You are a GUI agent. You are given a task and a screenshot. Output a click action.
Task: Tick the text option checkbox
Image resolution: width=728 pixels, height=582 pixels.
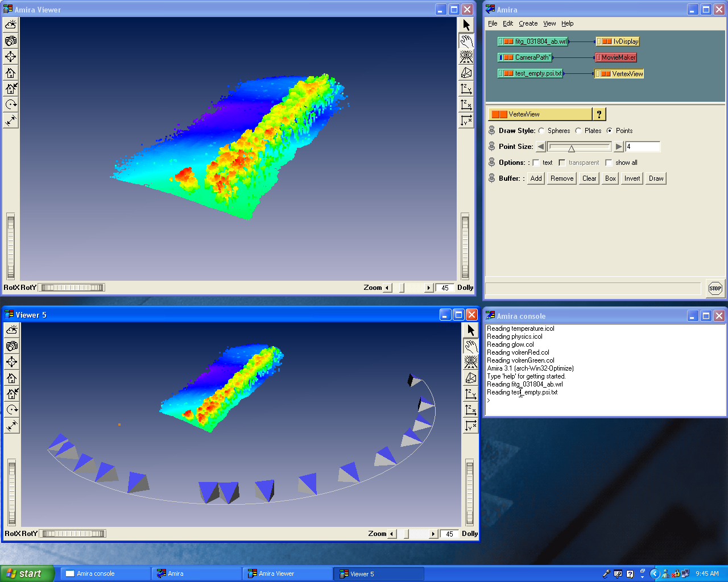pos(536,163)
